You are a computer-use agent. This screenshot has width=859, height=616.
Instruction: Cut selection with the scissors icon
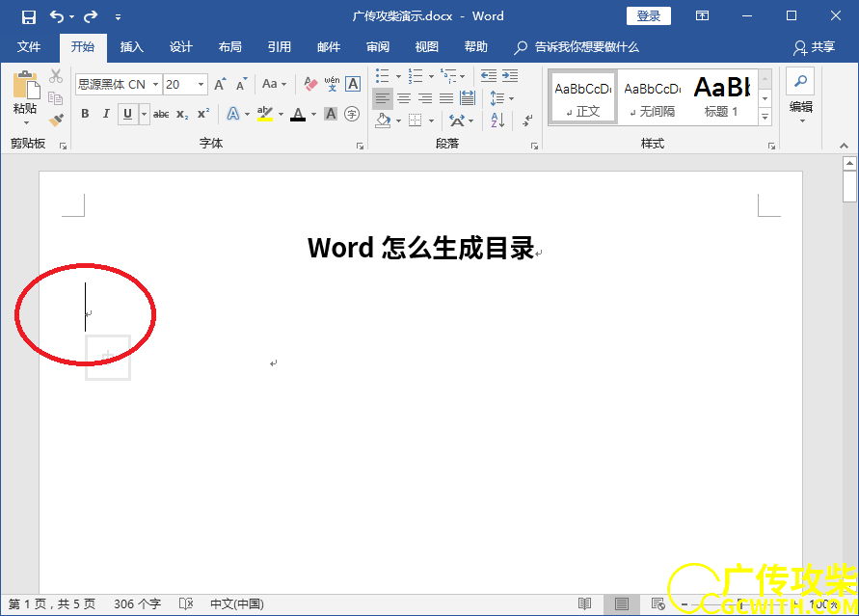(56, 76)
